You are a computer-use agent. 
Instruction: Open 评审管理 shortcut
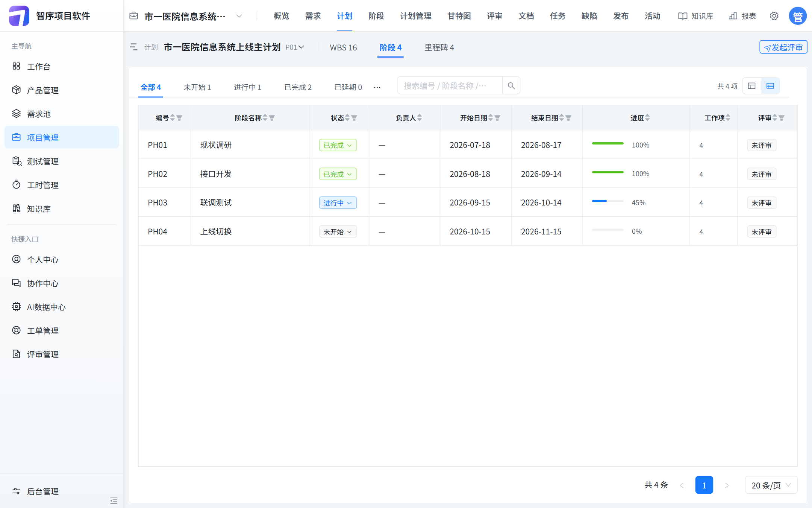point(62,354)
